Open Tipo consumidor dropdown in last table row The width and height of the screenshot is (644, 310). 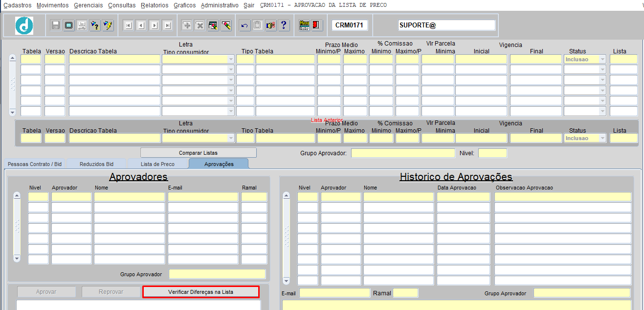pyautogui.click(x=231, y=111)
